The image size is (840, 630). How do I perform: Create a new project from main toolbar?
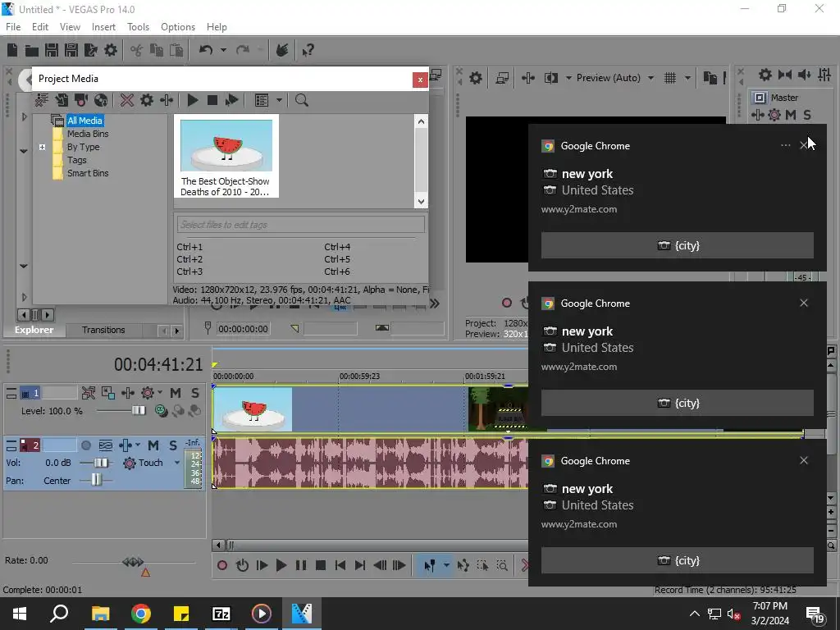tap(12, 50)
